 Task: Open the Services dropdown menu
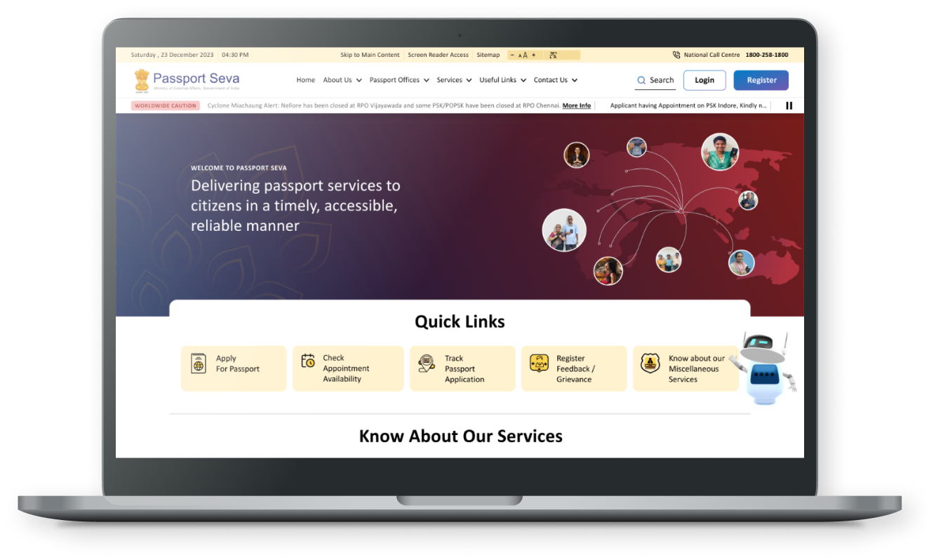[454, 80]
